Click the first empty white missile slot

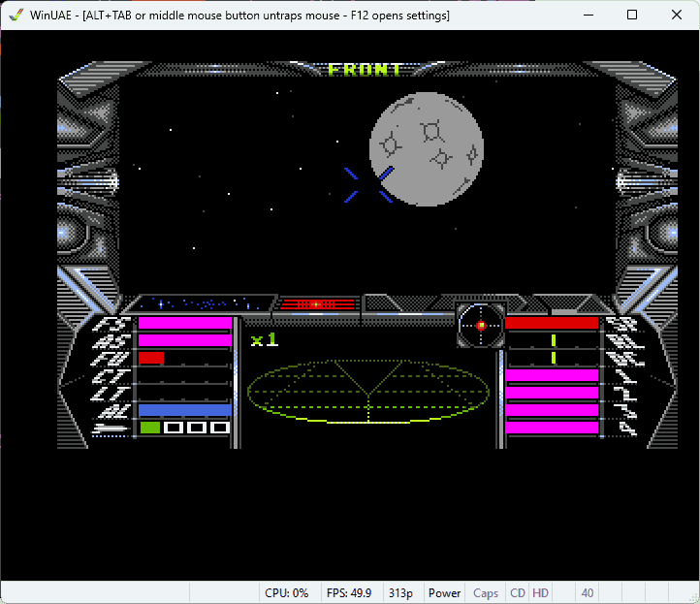tap(174, 428)
